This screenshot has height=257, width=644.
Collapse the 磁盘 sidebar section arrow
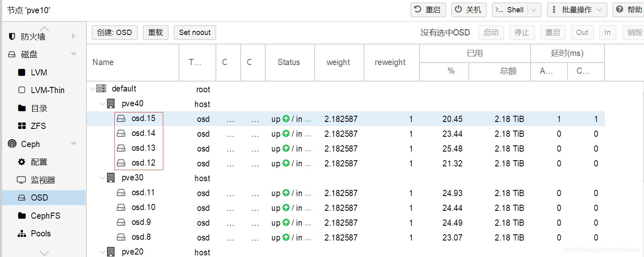74,54
